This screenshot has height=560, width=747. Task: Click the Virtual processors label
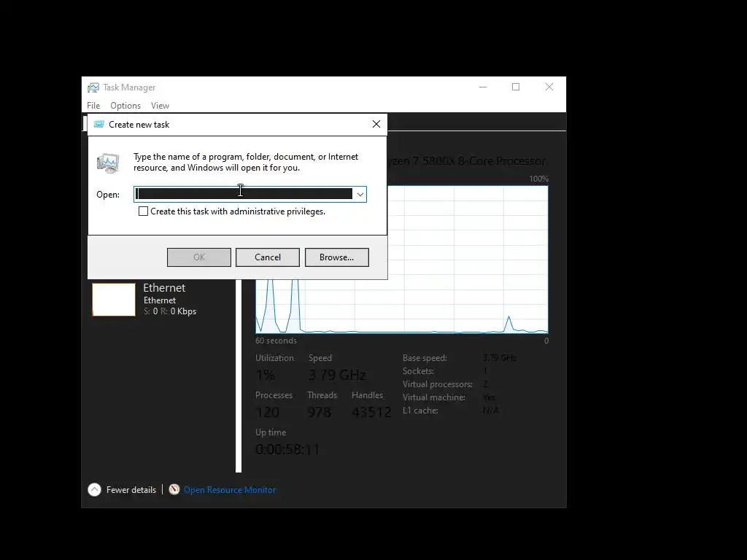point(438,384)
